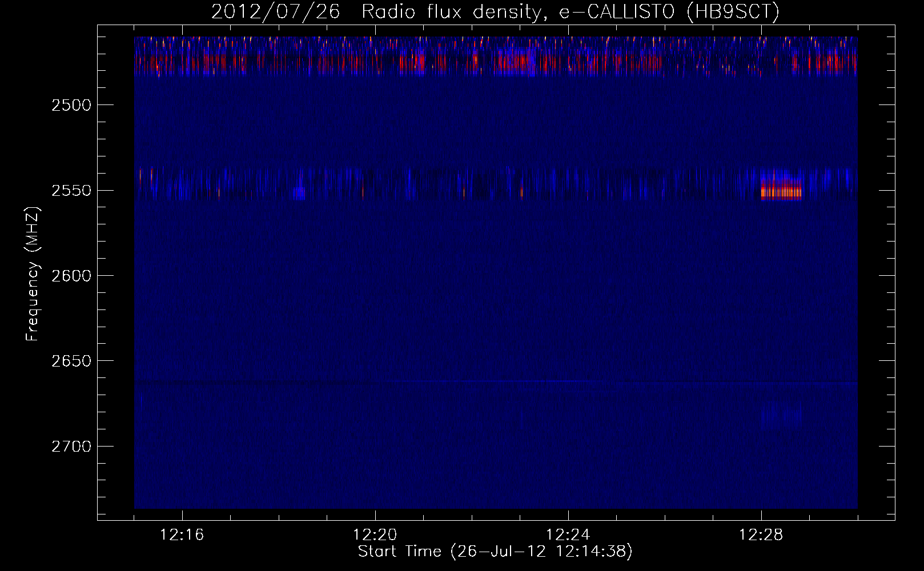The image size is (924, 571).
Task: Click the 12:28 time axis label
Action: click(x=761, y=535)
